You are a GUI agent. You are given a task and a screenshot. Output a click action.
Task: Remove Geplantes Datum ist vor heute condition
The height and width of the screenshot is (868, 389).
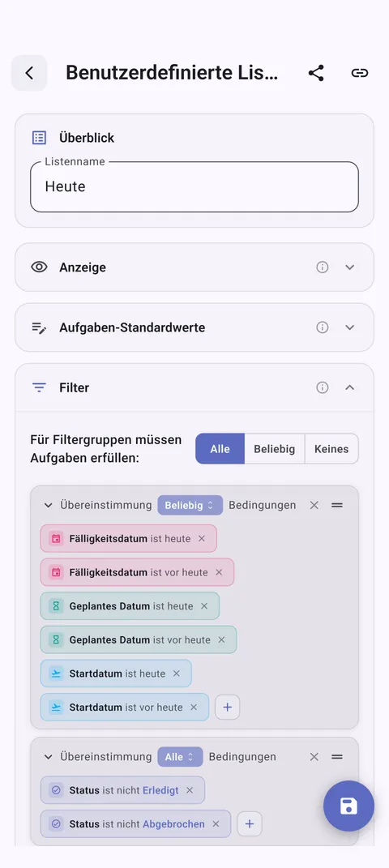click(221, 640)
